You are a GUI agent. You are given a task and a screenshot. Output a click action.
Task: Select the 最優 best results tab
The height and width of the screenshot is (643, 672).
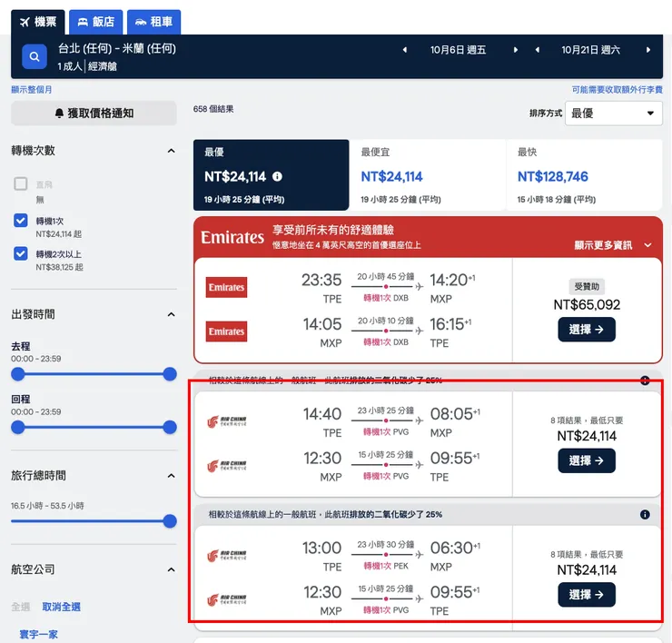pos(271,175)
